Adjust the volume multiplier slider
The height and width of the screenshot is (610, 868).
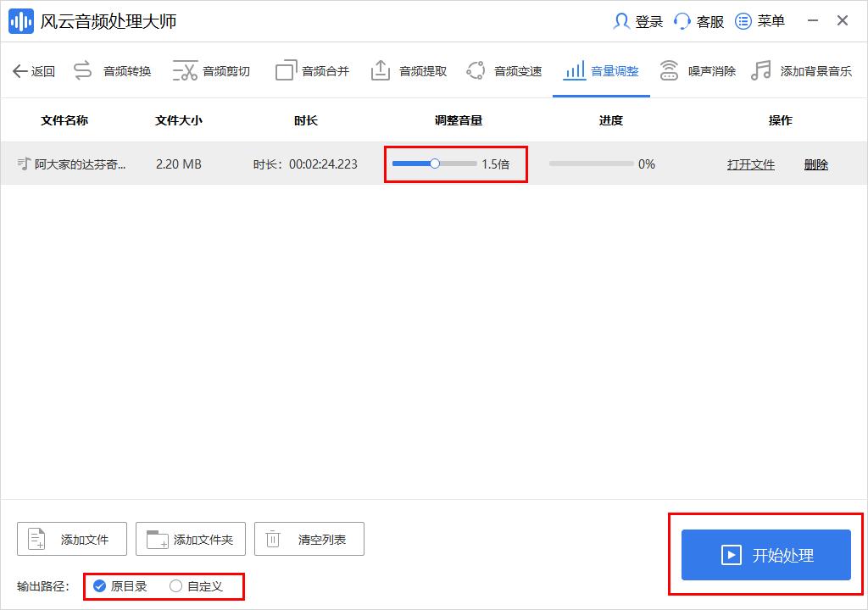[435, 164]
